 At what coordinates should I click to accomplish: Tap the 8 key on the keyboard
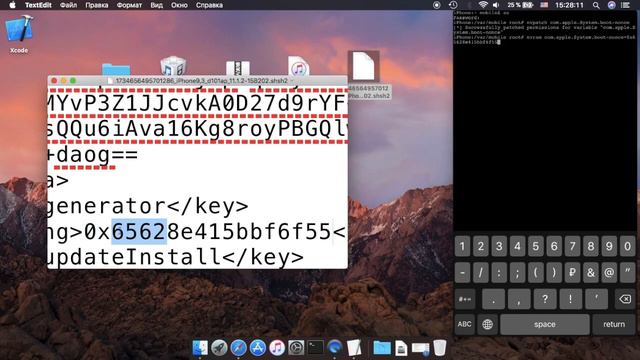(x=591, y=247)
